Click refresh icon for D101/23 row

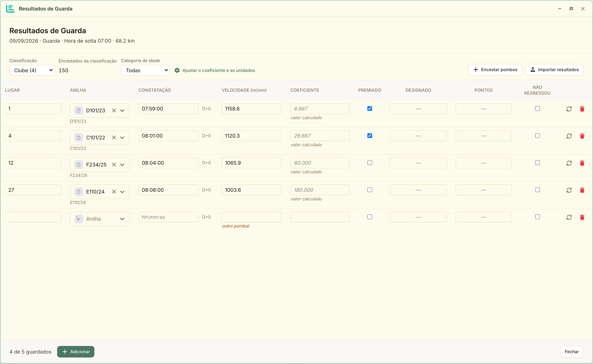click(x=569, y=109)
